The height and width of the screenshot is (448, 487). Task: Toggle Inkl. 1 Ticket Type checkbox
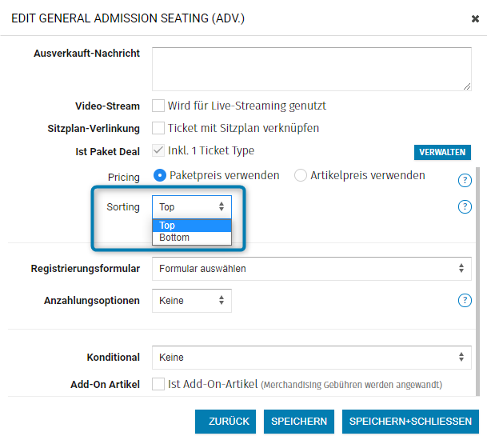coord(158,150)
